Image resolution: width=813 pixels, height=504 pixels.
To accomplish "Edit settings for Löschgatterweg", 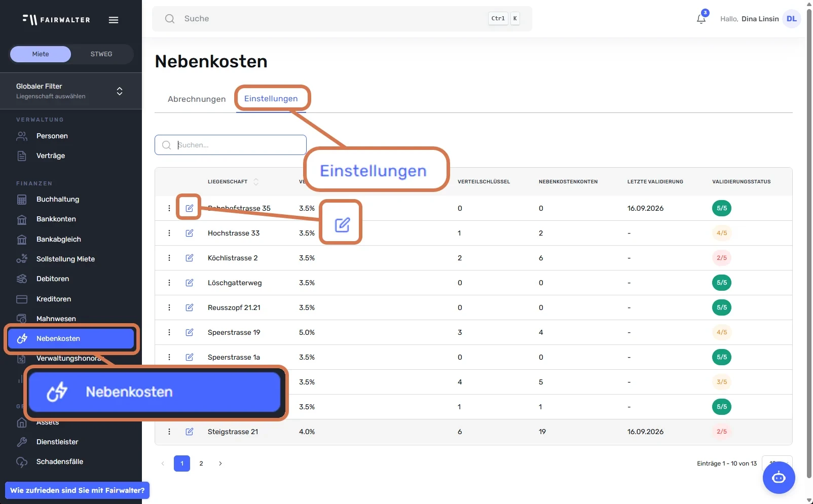I will click(x=190, y=283).
